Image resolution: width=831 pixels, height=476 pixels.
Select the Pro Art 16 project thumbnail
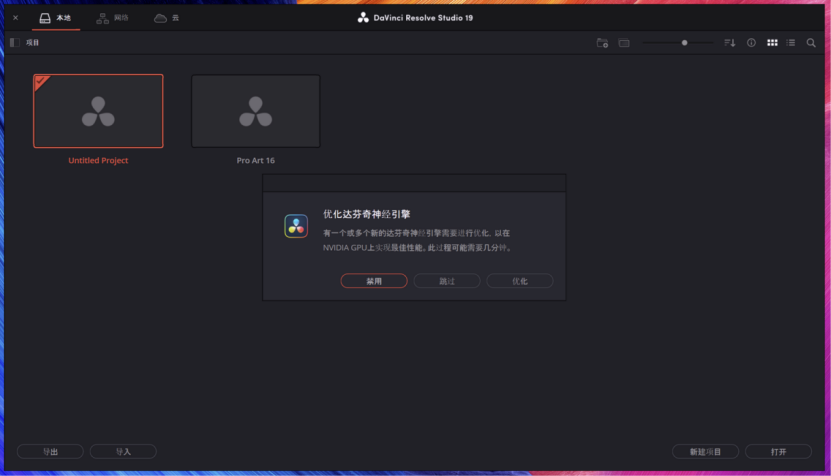click(x=255, y=111)
